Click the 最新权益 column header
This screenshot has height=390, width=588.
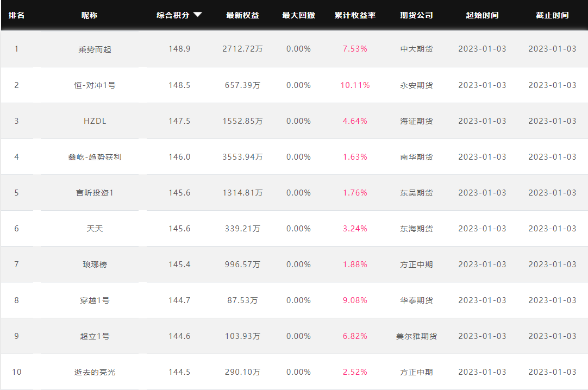(242, 15)
